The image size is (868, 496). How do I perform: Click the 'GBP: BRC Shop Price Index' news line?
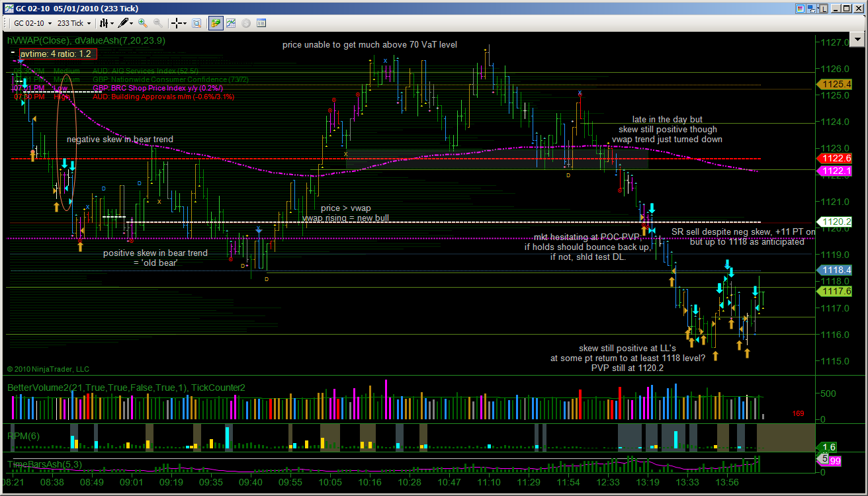point(157,88)
